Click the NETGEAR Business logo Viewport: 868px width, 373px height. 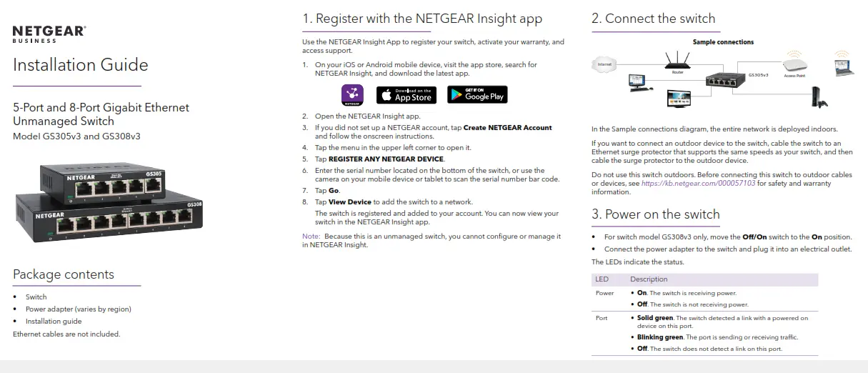pyautogui.click(x=49, y=34)
